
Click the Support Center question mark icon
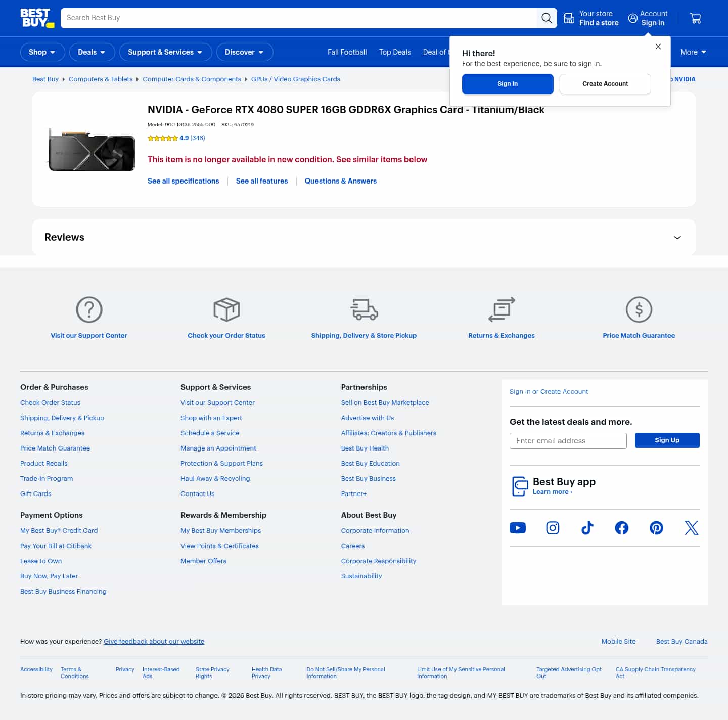click(89, 309)
